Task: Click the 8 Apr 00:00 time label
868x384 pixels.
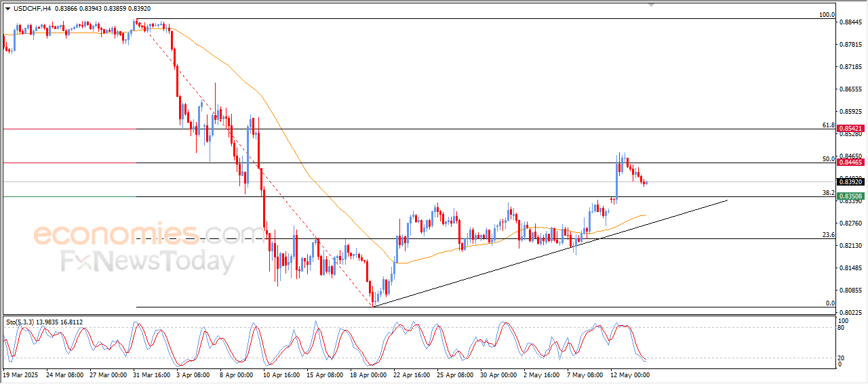Action: click(x=236, y=375)
